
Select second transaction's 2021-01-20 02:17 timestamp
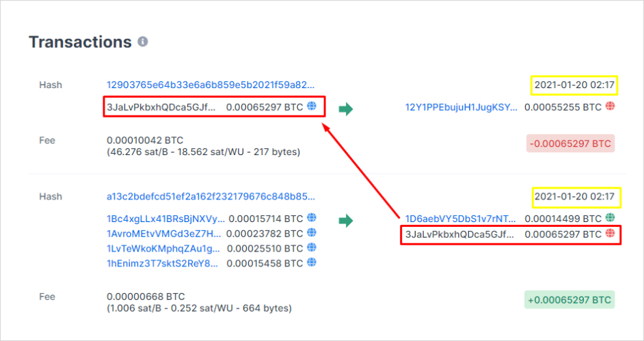point(574,197)
